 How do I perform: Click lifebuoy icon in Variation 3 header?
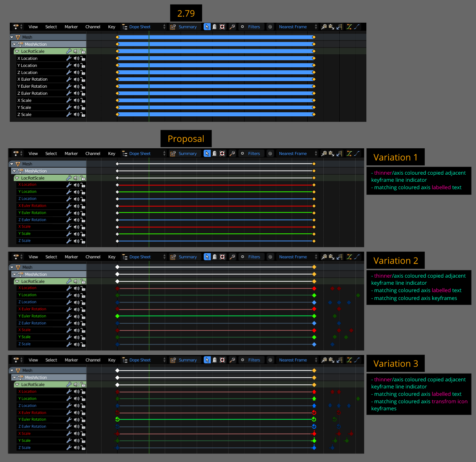[x=222, y=360]
